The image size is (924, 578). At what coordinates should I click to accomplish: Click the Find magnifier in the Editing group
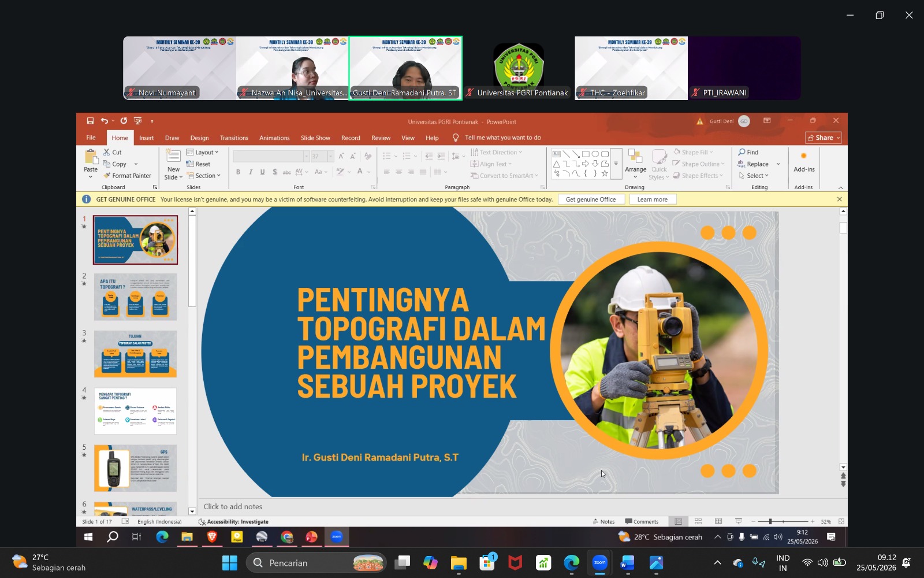[742, 152]
